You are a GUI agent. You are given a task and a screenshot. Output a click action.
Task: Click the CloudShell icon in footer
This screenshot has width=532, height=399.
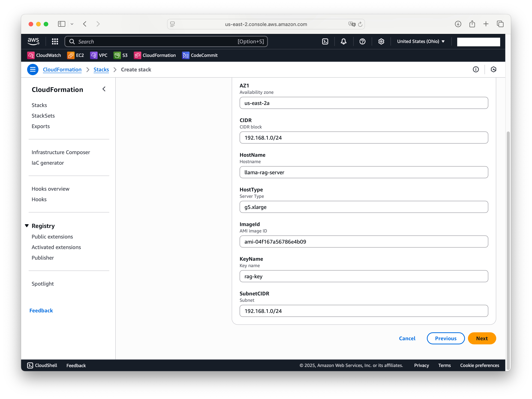(x=30, y=365)
